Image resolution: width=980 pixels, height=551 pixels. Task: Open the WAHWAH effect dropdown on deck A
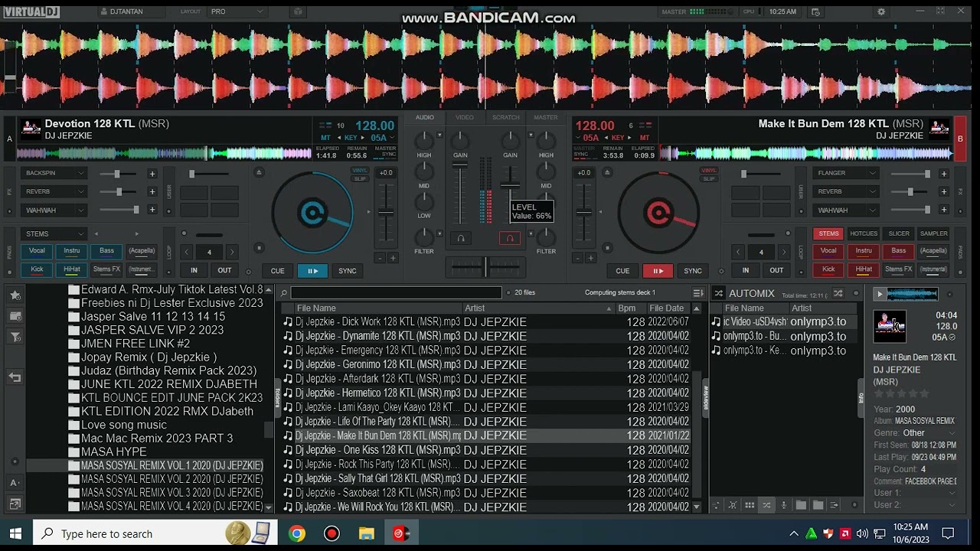click(54, 210)
